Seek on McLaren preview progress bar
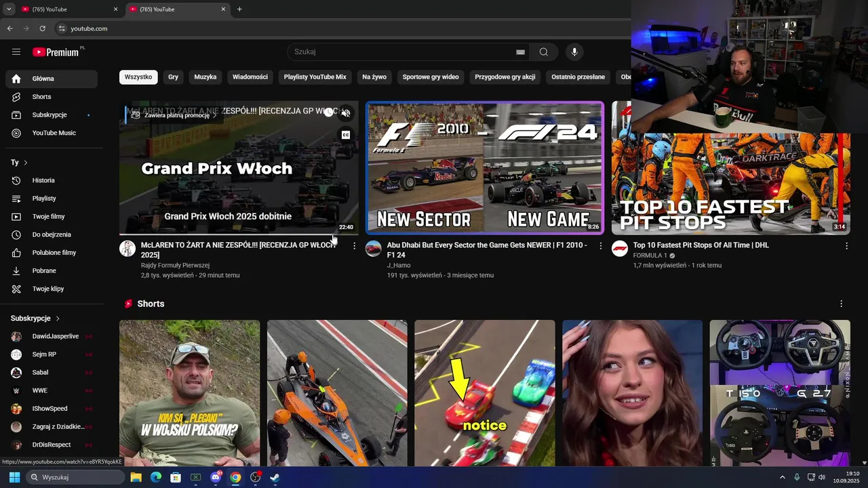868x488 pixels. pyautogui.click(x=239, y=234)
